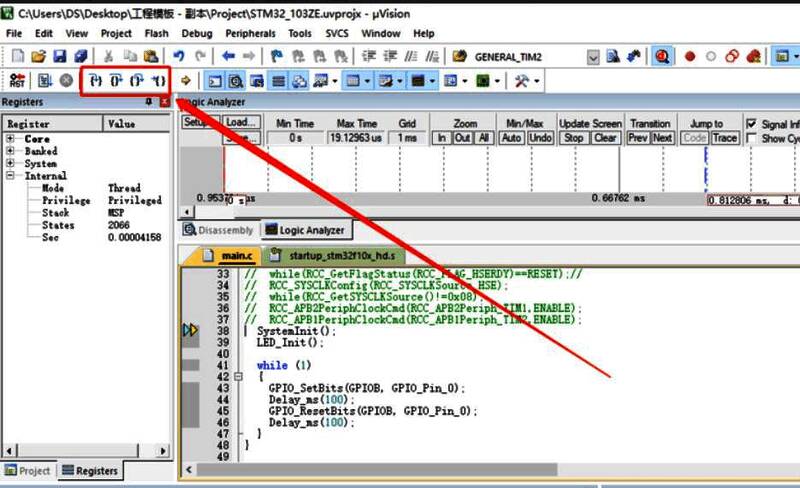Collapse the Internal register group
Screen dimensions: 800x488
click(x=10, y=176)
